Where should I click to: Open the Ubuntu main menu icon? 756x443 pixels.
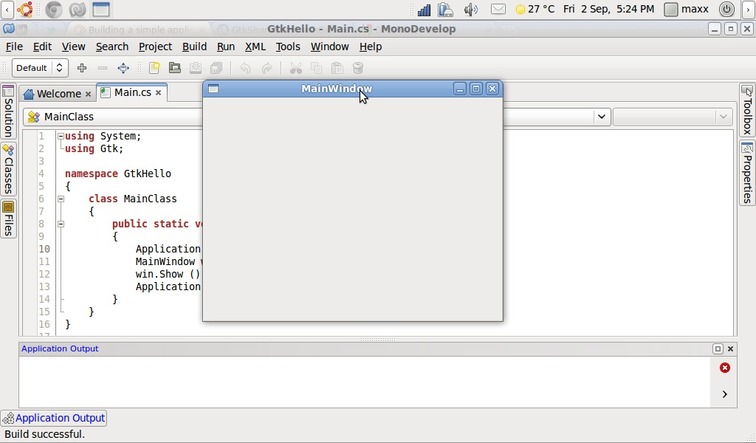click(x=25, y=9)
